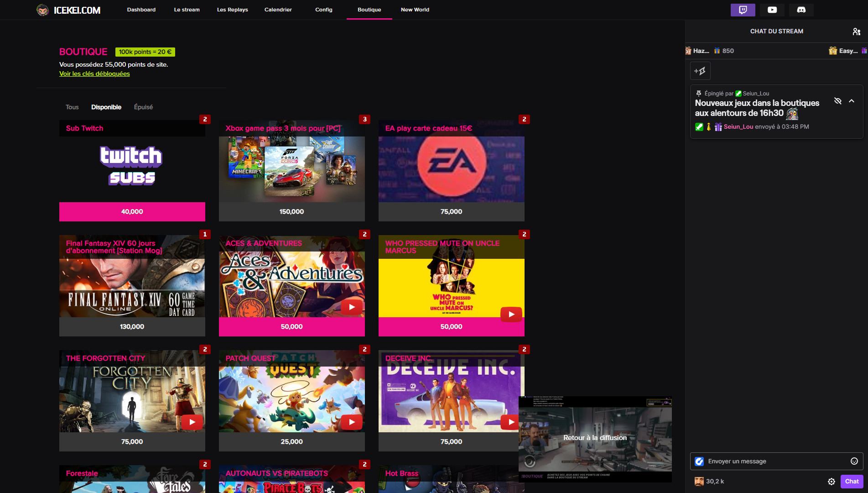
Task: Open the emoji picker in chat
Action: coord(854,461)
